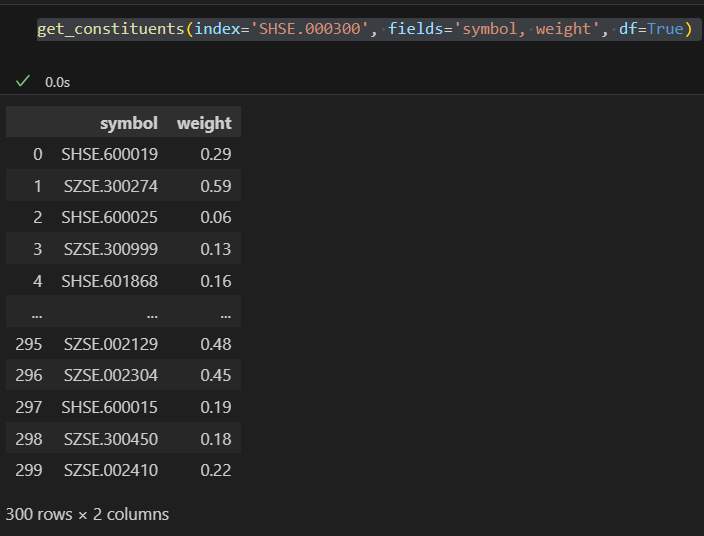Select weight value 0.29
Screen dimensions: 704x536
click(216, 154)
